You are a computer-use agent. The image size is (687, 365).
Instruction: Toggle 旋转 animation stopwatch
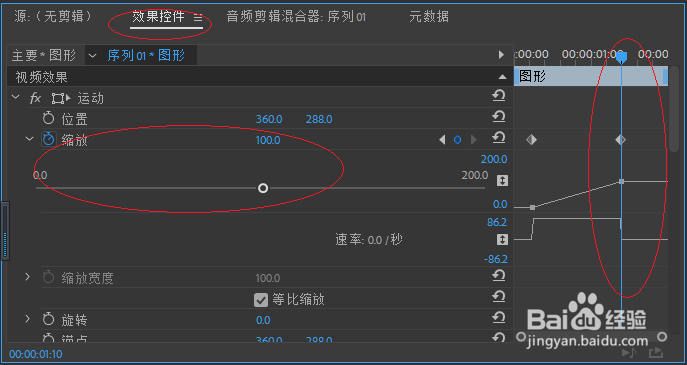[x=48, y=319]
